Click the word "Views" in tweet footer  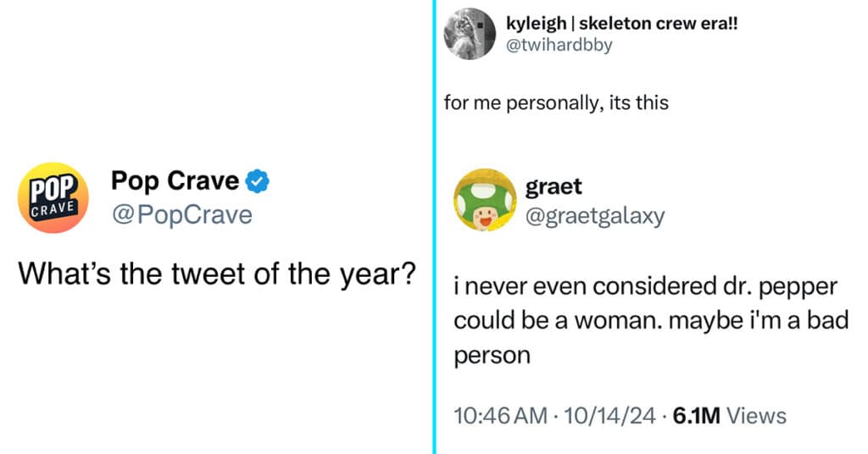point(756,416)
